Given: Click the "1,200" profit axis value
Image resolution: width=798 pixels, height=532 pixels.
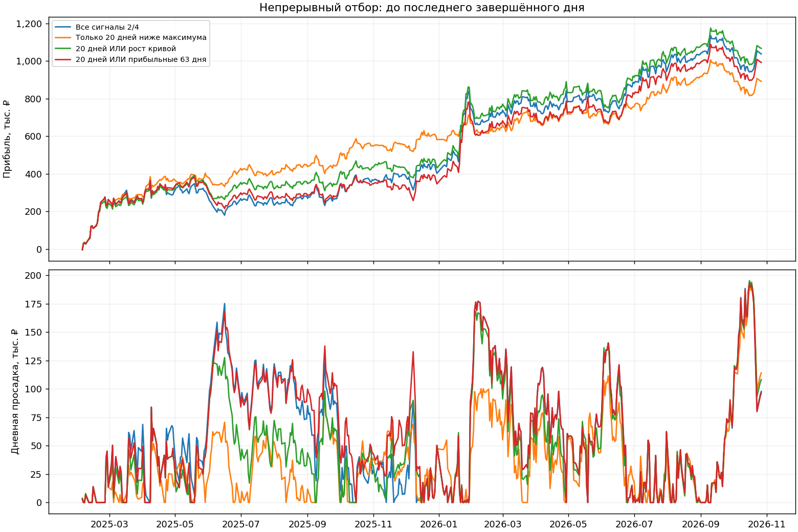Looking at the screenshot, I should tap(29, 24).
